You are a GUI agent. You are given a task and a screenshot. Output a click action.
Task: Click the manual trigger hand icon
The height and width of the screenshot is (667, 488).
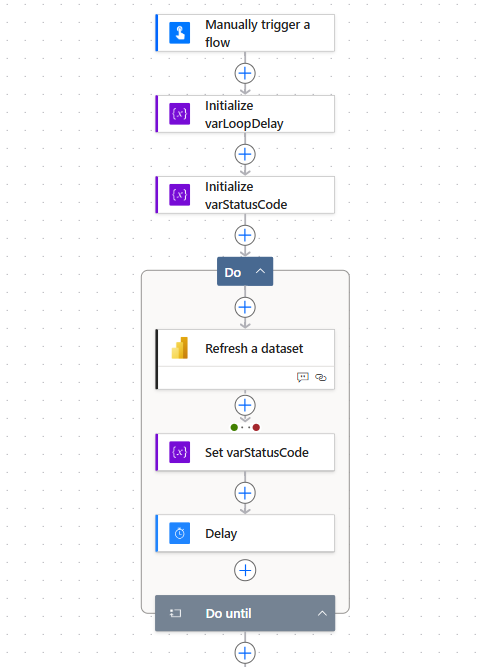coord(180,33)
